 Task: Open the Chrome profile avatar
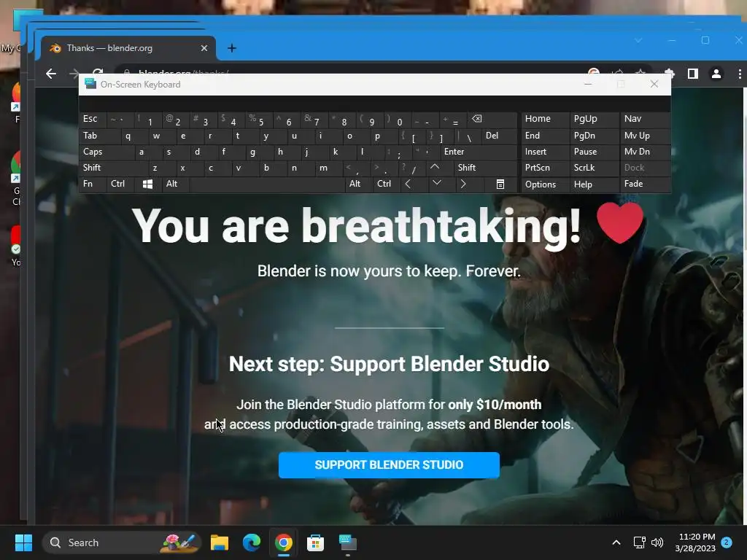pos(716,74)
